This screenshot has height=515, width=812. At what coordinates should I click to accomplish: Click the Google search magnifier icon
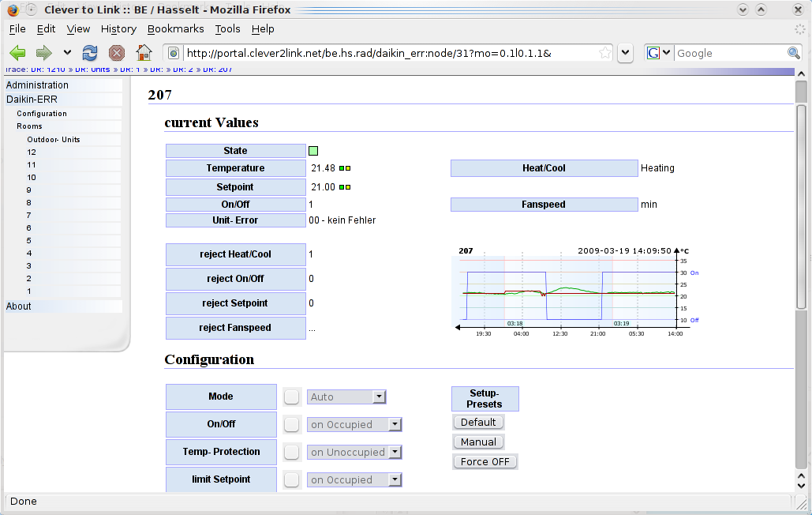click(793, 53)
